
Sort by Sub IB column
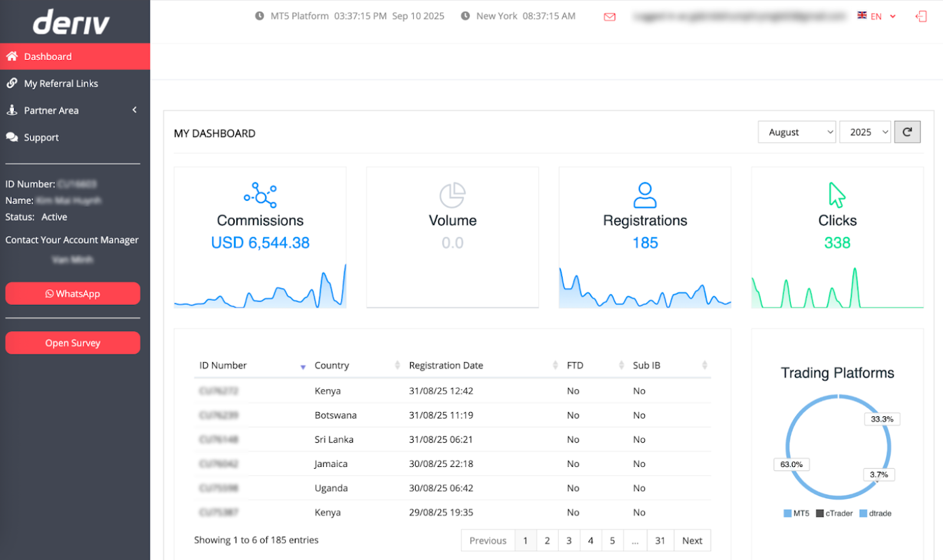[670, 365]
